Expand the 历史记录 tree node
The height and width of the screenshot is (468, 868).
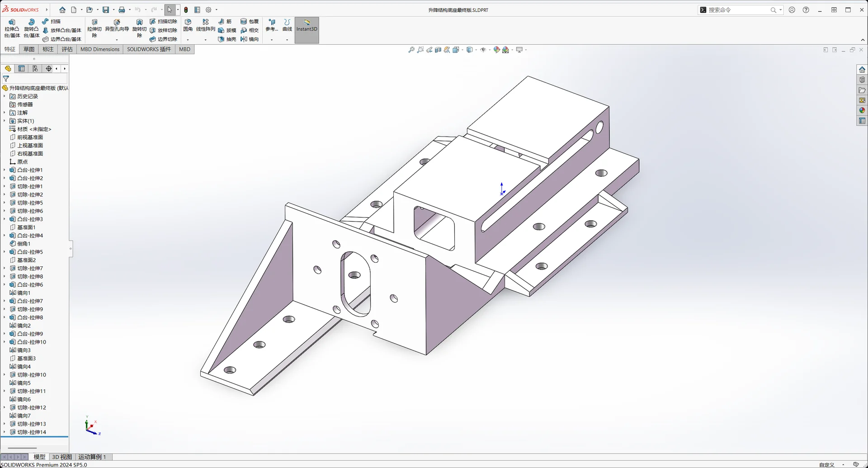point(5,96)
